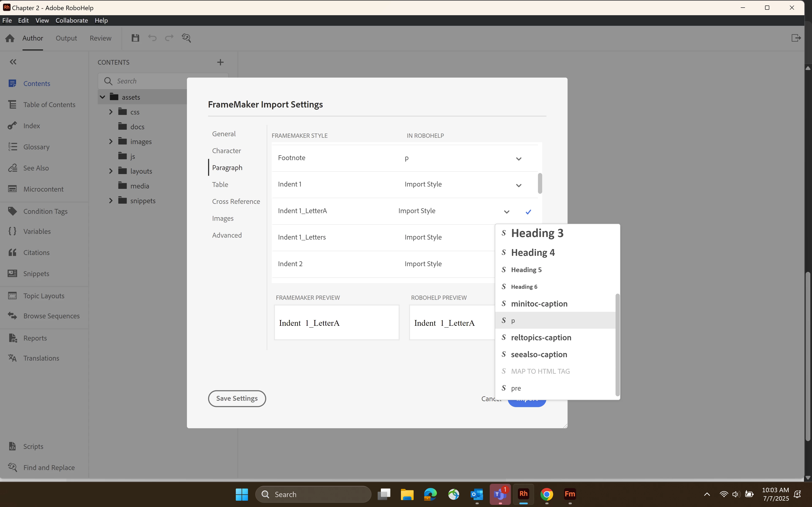
Task: Click FrameMaker icon in the taskbar
Action: click(x=570, y=494)
